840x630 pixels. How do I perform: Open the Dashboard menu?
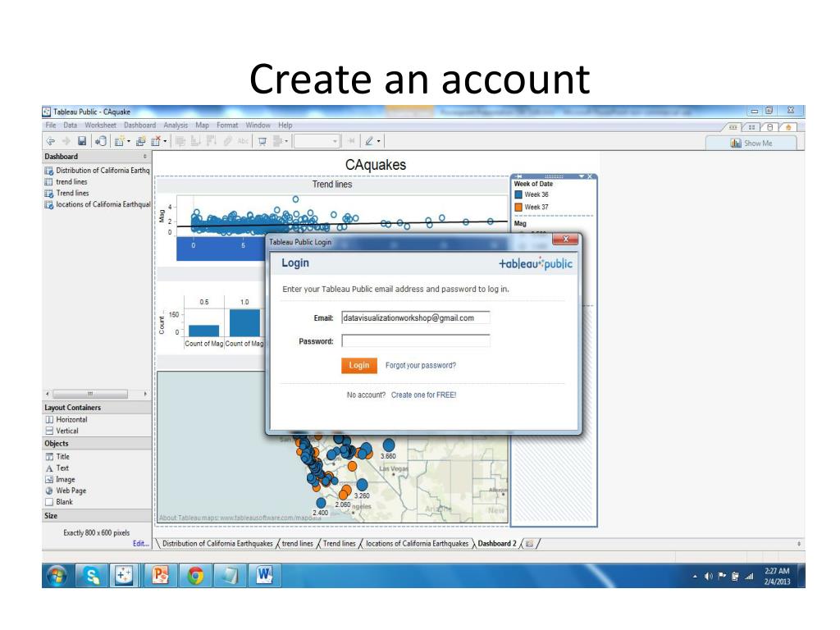(x=139, y=126)
